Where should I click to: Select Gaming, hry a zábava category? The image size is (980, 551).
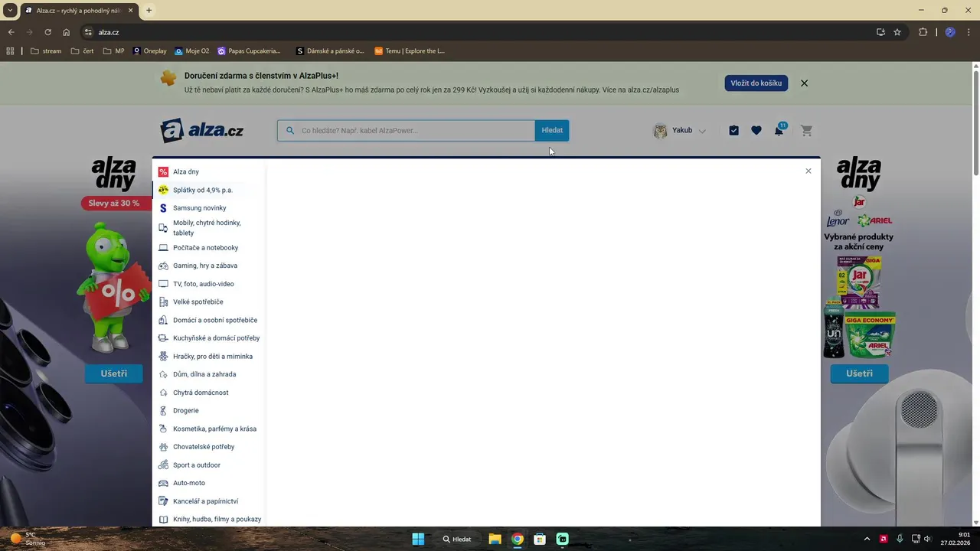pyautogui.click(x=205, y=266)
